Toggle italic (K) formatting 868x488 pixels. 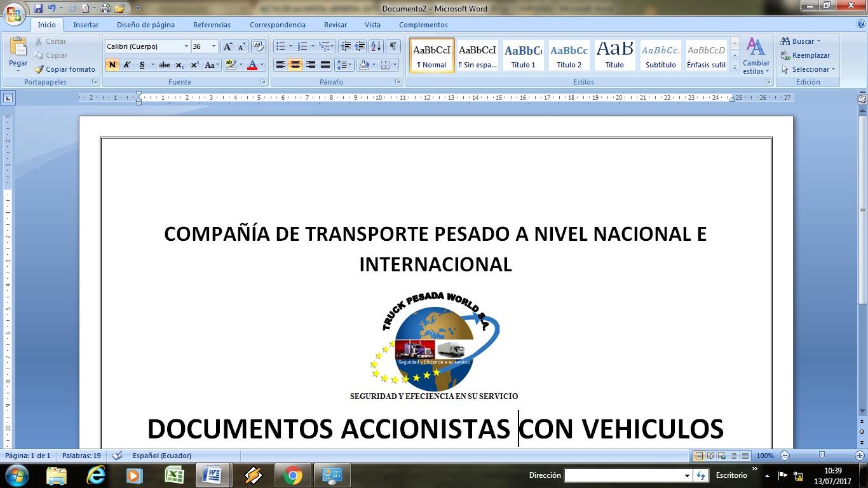click(126, 65)
